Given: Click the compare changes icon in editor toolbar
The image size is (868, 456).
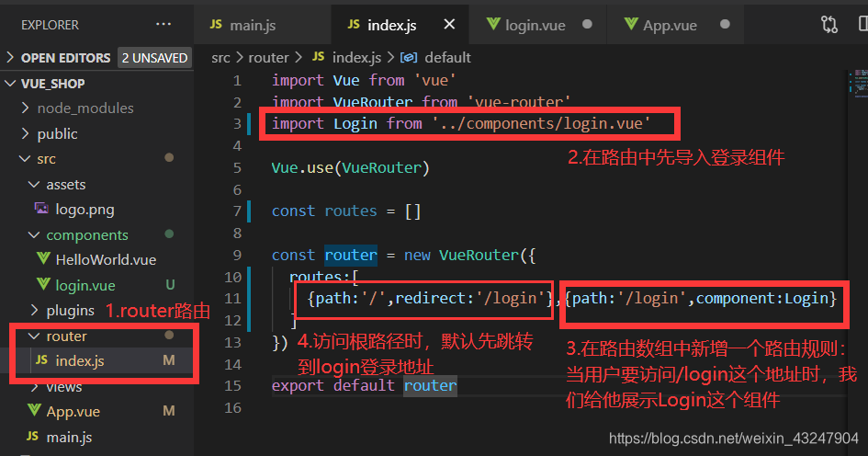Looking at the screenshot, I should click(829, 25).
